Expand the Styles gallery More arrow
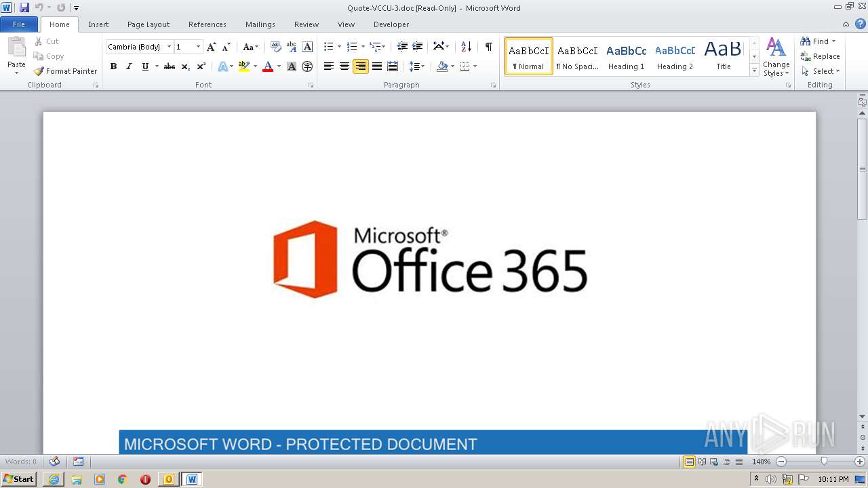 [754, 70]
